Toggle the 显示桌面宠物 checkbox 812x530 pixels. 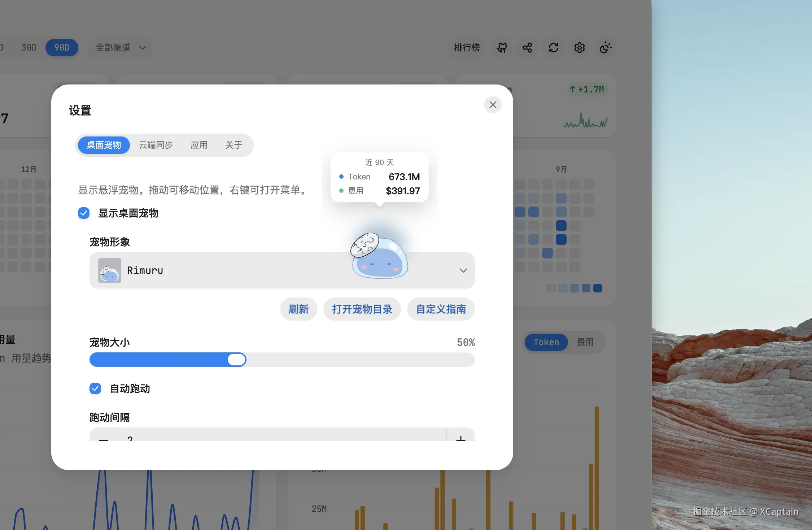coord(84,213)
